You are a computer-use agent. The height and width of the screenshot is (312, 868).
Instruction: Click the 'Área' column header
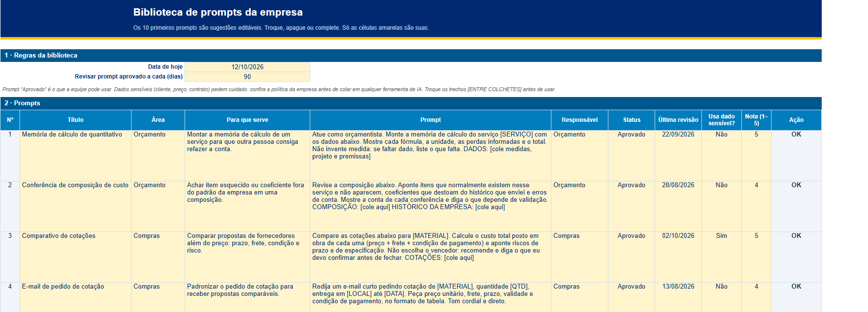(x=158, y=120)
